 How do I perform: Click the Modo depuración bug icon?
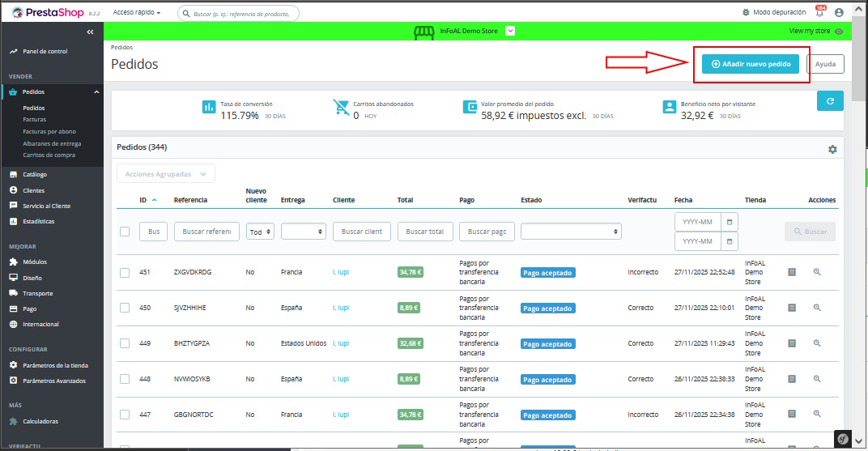[746, 13]
